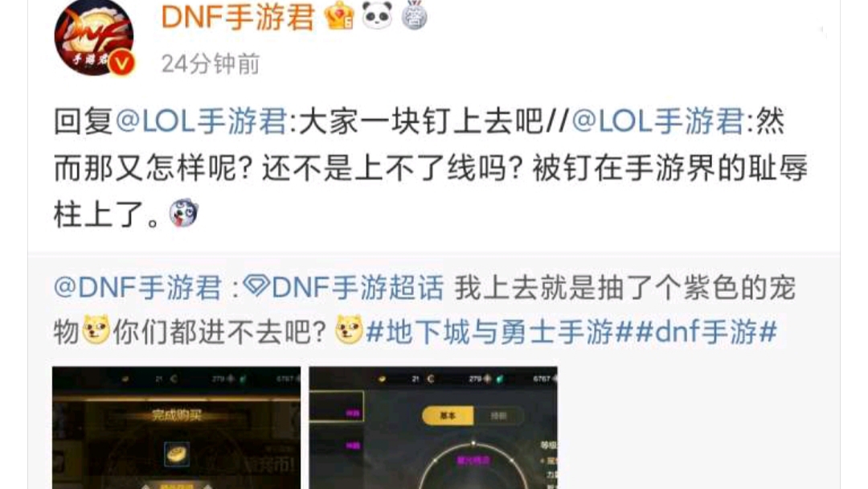This screenshot has height=489, width=868.
Task: Tap the diamond super-topic icon
Action: (256, 286)
